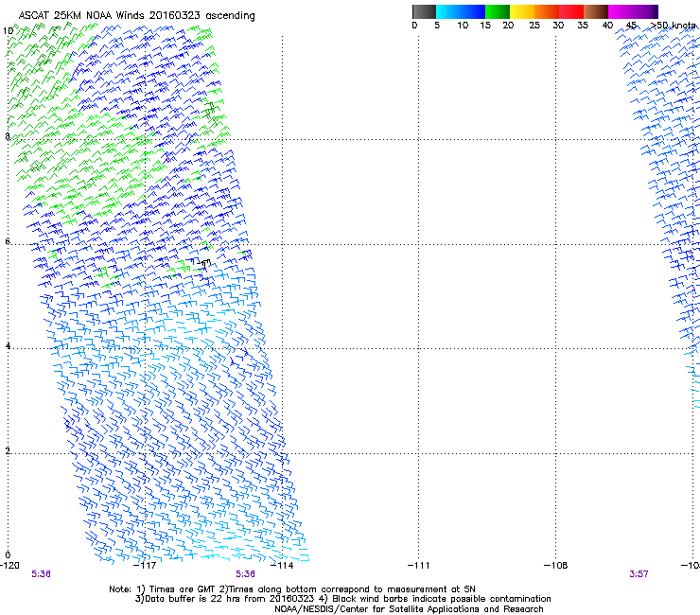Click the legend label '0'

click(414, 26)
